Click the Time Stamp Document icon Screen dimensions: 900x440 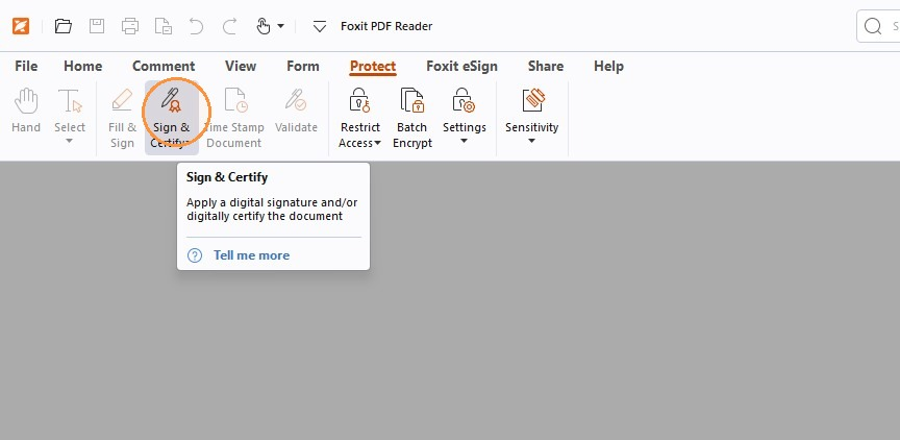pyautogui.click(x=235, y=100)
